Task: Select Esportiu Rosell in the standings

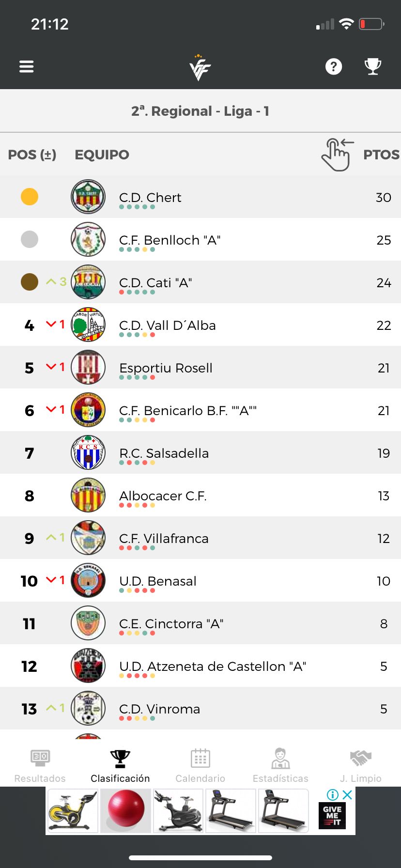Action: click(200, 367)
